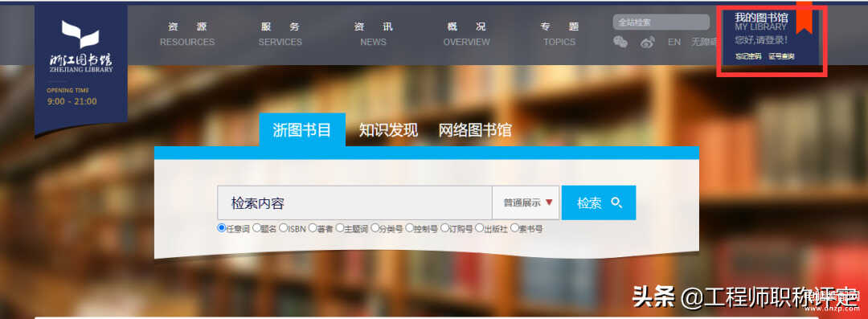Open the 服务 SERVICES menu
This screenshot has width=868, height=319.
click(x=280, y=34)
